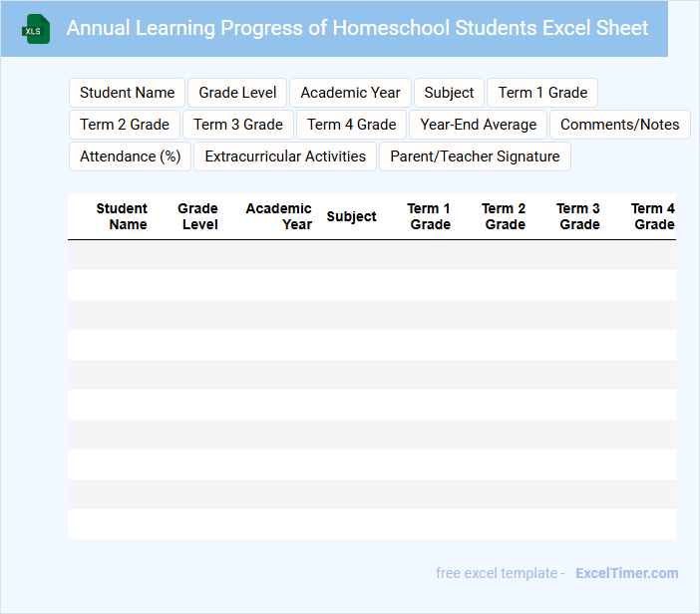700x614 pixels.
Task: Click the Comments/Notes tag
Action: click(x=619, y=125)
